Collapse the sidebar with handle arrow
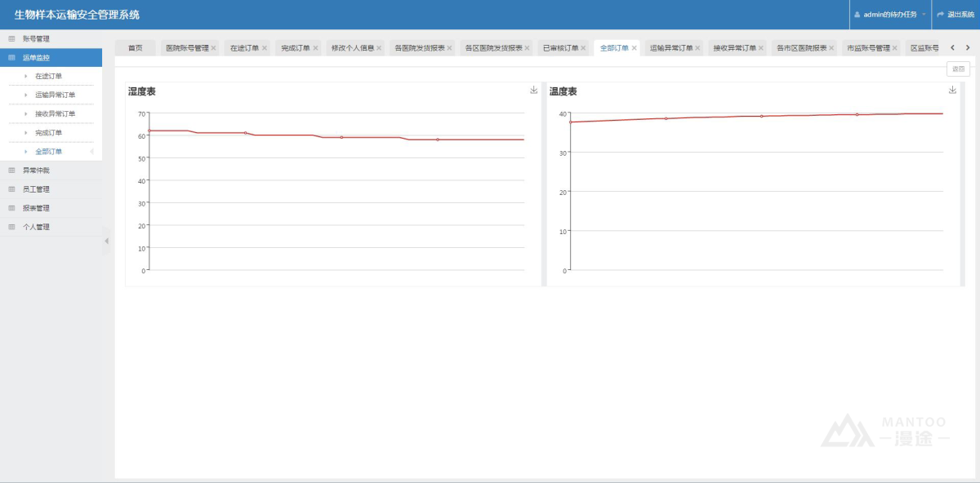The width and height of the screenshot is (980, 483). coord(105,241)
